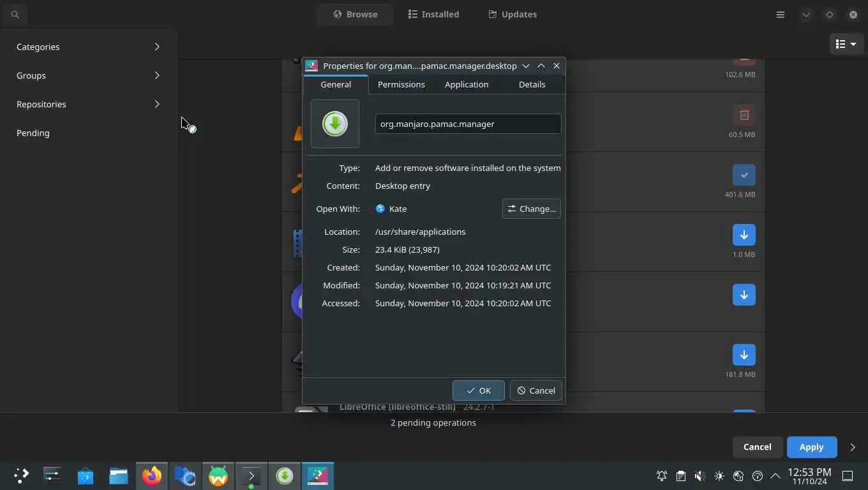The image size is (868, 490).
Task: Click Apply for pending operations
Action: tap(811, 447)
